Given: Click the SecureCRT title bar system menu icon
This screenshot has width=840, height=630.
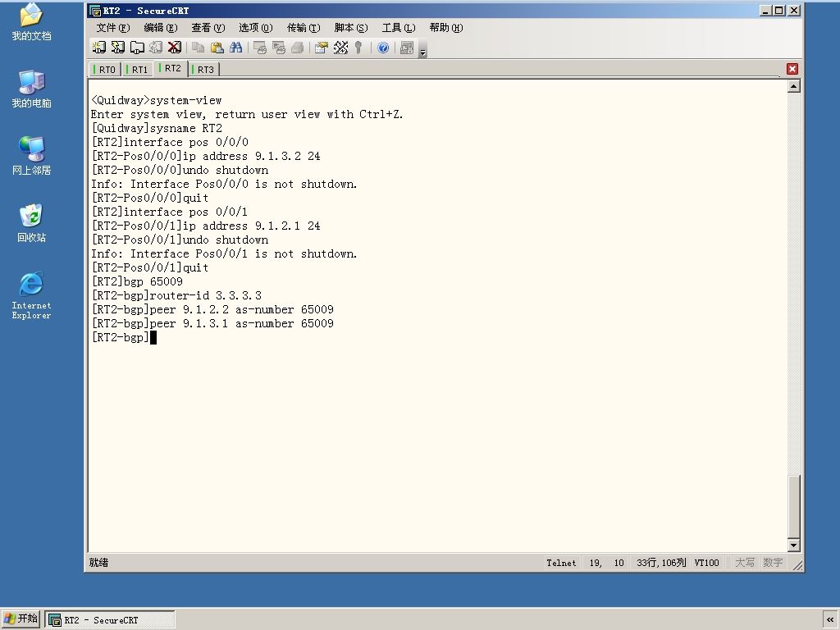Looking at the screenshot, I should point(95,11).
